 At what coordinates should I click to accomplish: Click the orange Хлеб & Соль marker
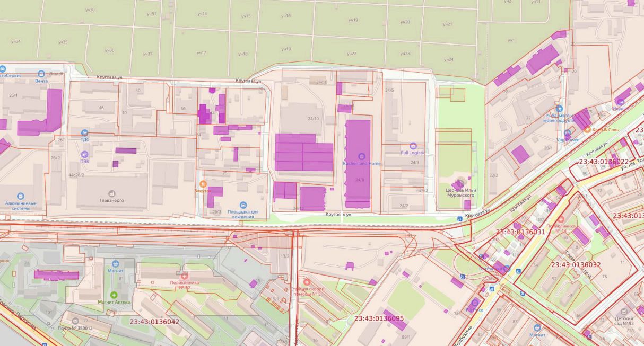[x=587, y=129]
